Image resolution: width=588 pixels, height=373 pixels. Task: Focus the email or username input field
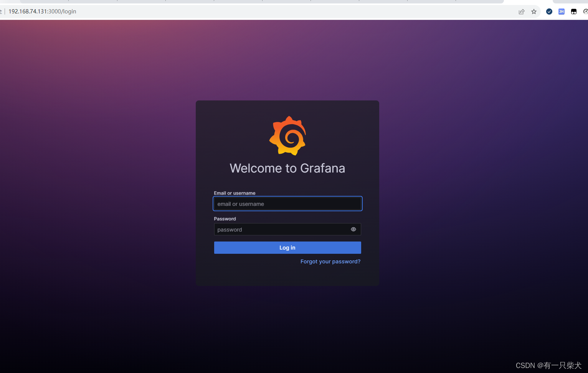tap(287, 204)
